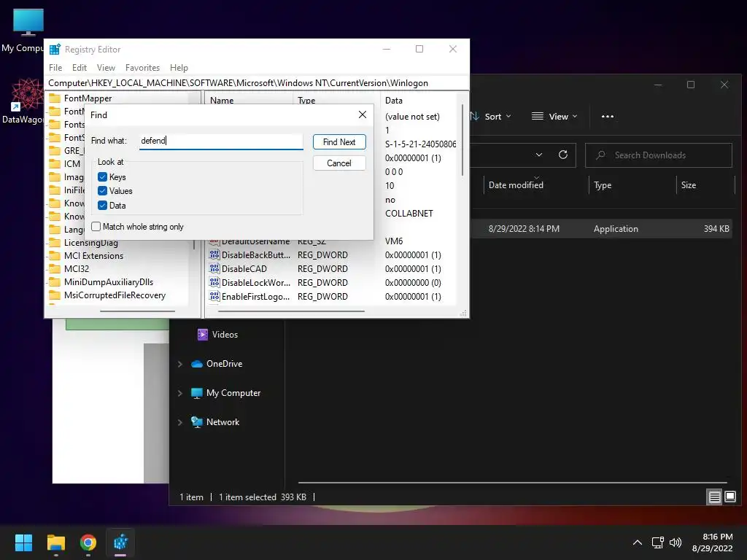Expand the Network tree node
Screen dimensions: 747x560
point(180,422)
